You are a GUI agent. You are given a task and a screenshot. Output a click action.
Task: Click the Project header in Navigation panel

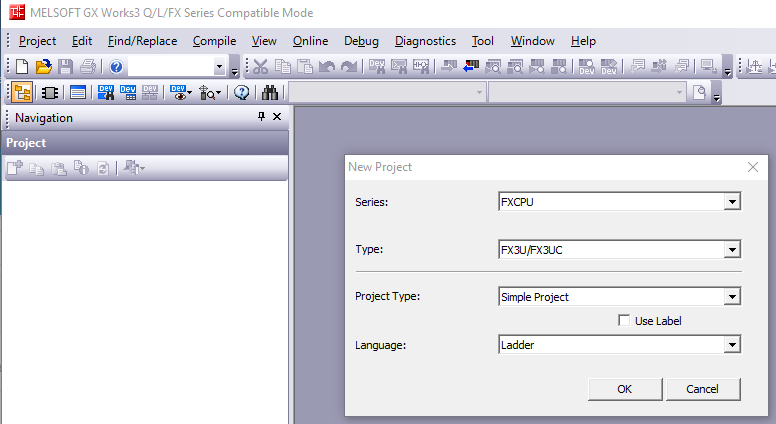tap(145, 143)
